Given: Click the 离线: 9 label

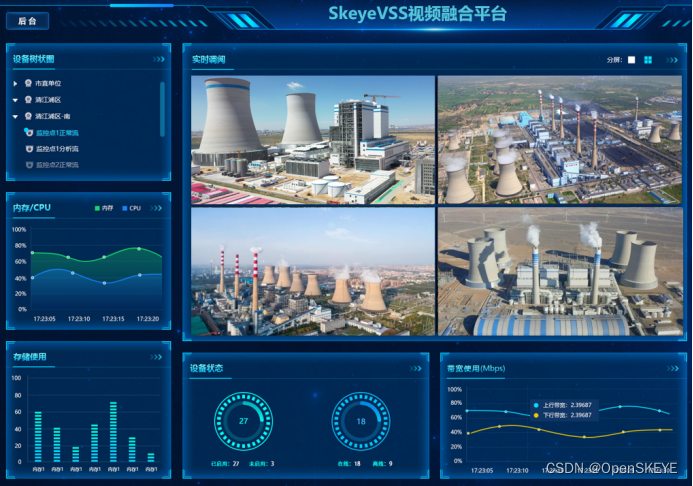Looking at the screenshot, I should pyautogui.click(x=382, y=463).
